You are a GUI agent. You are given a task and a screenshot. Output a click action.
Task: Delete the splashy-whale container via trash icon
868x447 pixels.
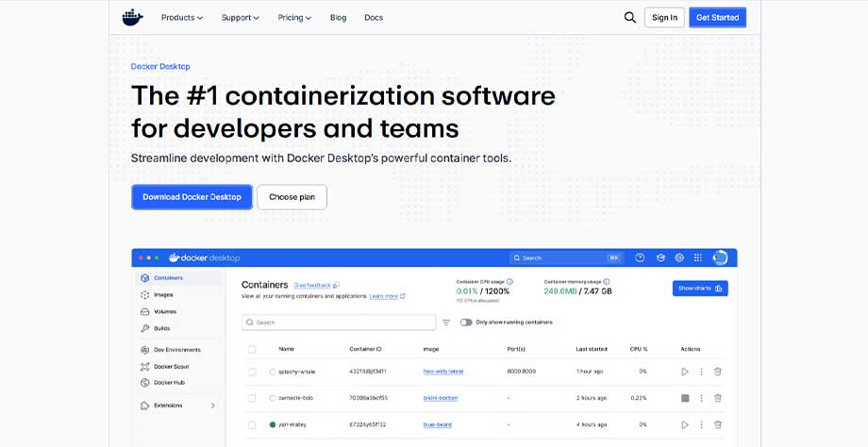click(x=718, y=372)
